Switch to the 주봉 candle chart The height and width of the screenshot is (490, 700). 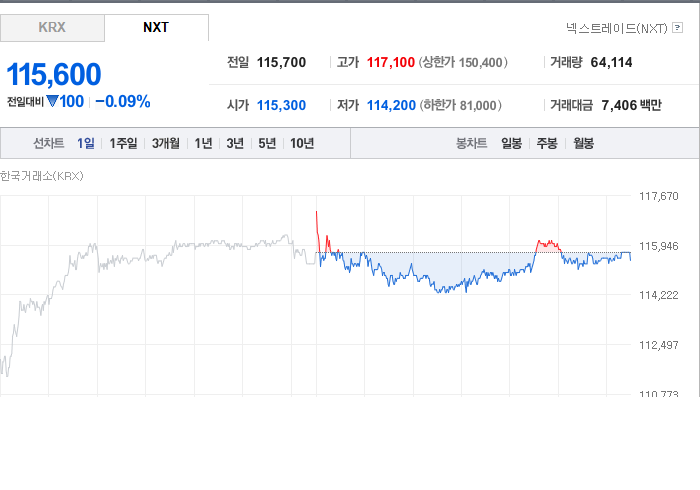[x=547, y=143]
